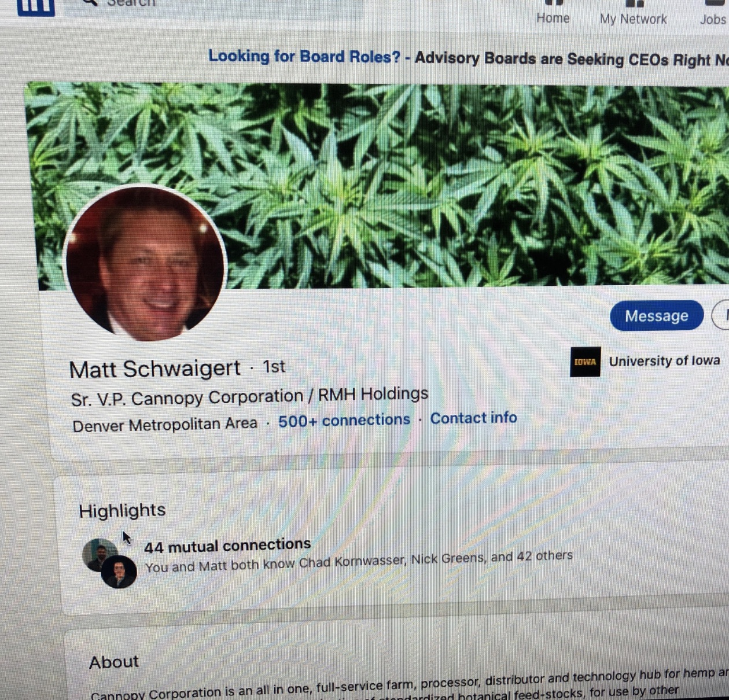Open the Contact info link
Image resolution: width=729 pixels, height=700 pixels.
pos(473,418)
